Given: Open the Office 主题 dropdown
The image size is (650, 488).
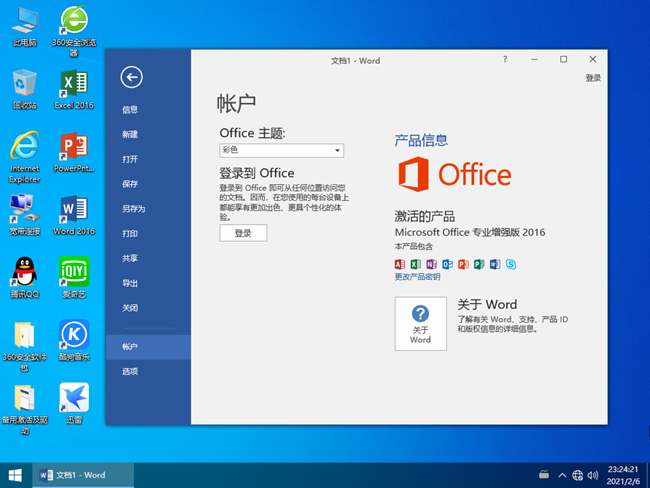Looking at the screenshot, I should click(x=281, y=150).
